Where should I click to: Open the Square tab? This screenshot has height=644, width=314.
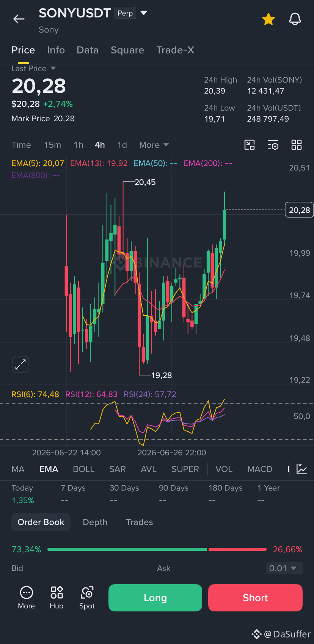click(x=127, y=50)
